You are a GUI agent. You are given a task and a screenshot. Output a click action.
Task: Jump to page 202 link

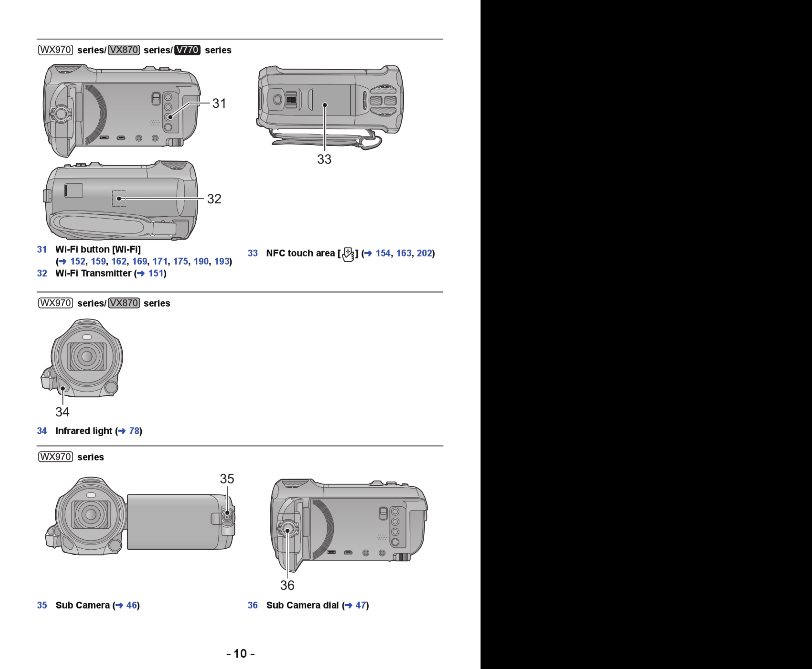(x=424, y=253)
